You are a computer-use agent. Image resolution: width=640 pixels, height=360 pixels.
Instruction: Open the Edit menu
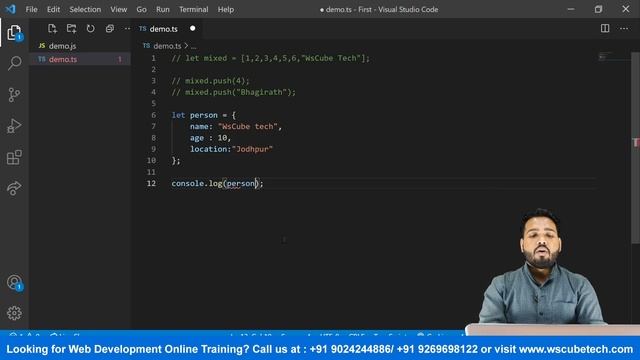(x=53, y=9)
